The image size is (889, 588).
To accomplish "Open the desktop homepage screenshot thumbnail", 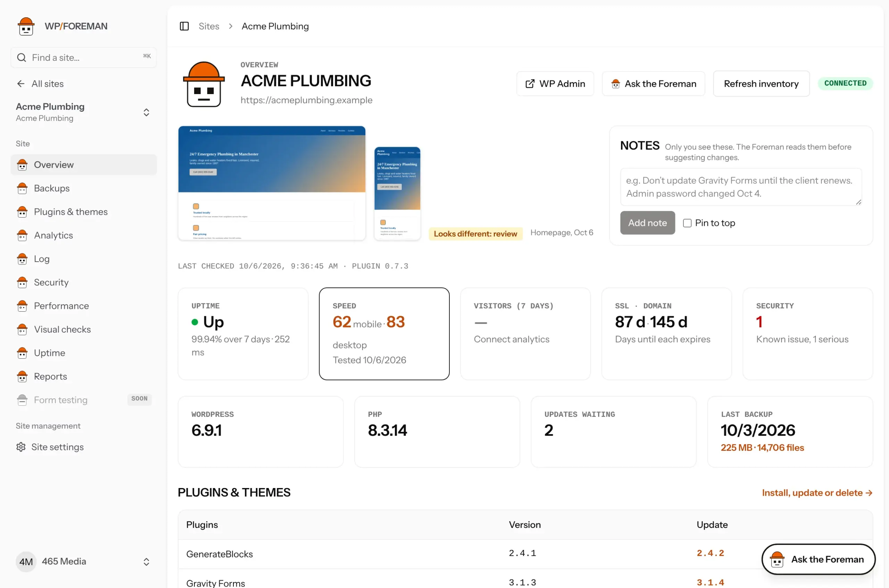I will tap(272, 183).
